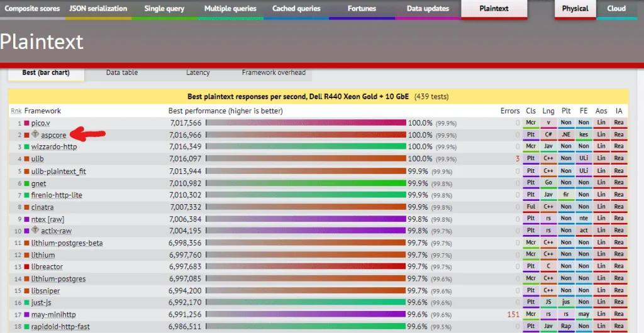Open the Composite scores tab
Image resolution: width=644 pixels, height=333 pixels.
point(32,9)
